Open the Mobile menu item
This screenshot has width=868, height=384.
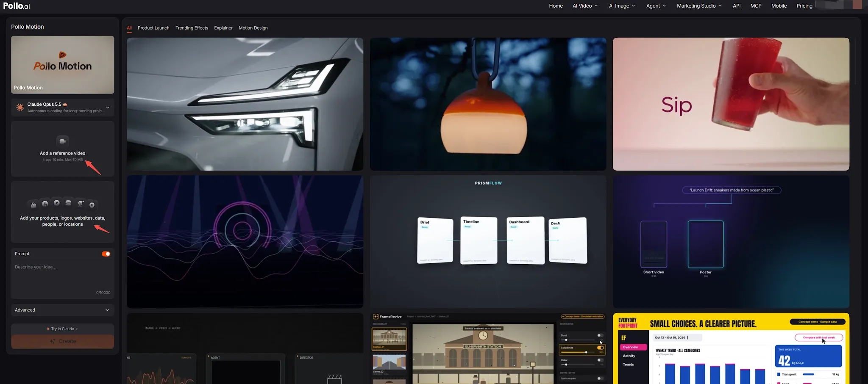point(779,6)
